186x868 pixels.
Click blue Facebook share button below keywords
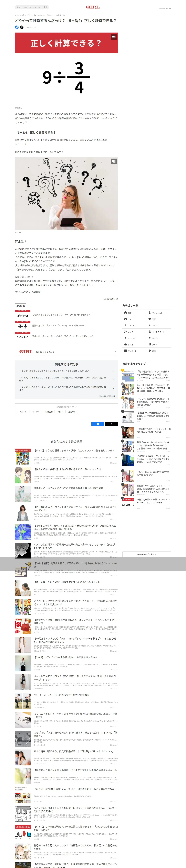(98, 424)
